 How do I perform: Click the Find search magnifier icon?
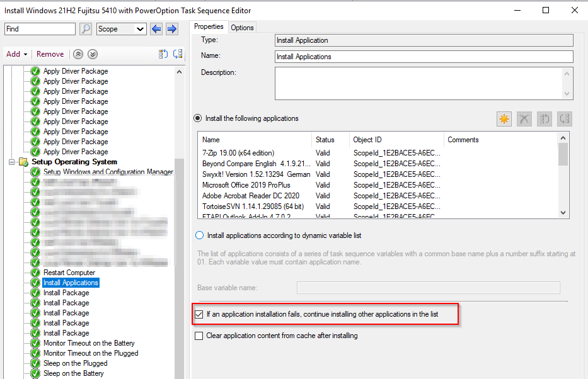86,29
